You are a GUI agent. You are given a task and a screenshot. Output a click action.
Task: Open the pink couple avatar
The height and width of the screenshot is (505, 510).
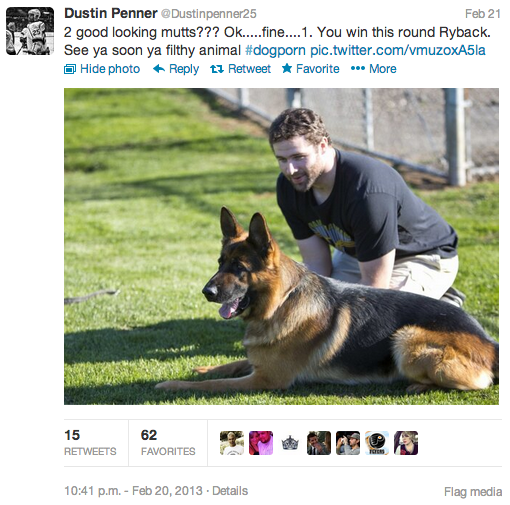tap(261, 443)
